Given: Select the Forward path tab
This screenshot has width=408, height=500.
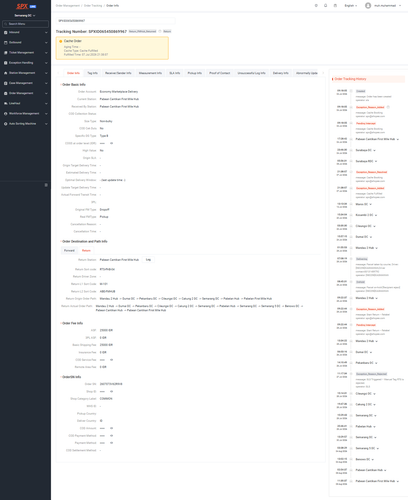Looking at the screenshot, I should coord(69,251).
